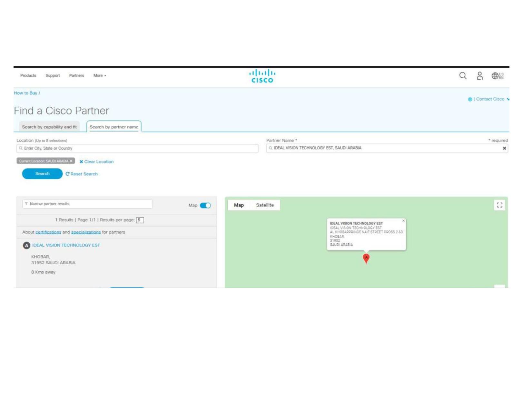
Task: Click Reset Search
Action: tap(82, 174)
